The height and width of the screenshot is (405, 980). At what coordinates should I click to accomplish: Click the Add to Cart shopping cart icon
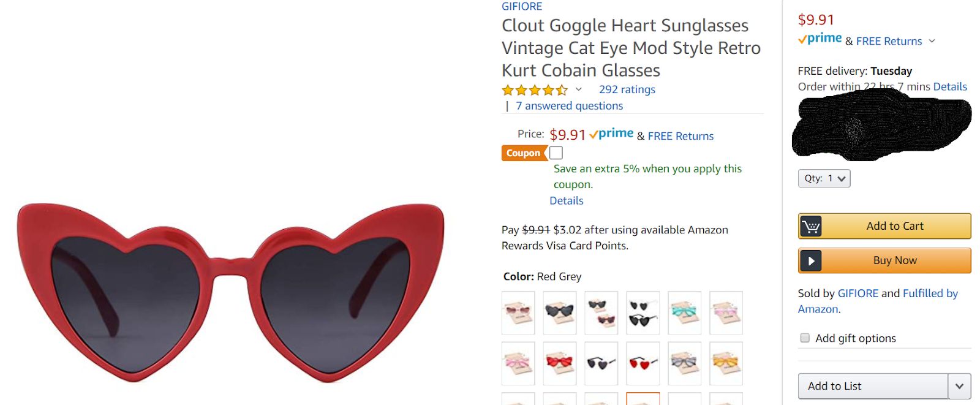click(811, 226)
